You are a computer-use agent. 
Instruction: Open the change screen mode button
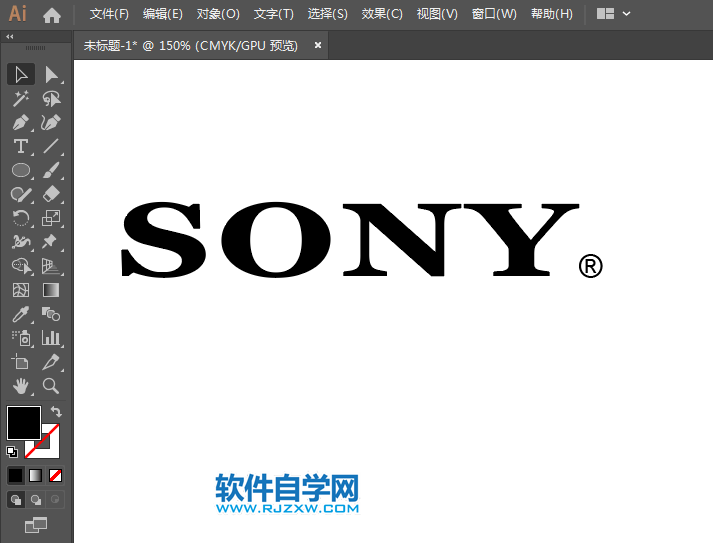tap(36, 525)
